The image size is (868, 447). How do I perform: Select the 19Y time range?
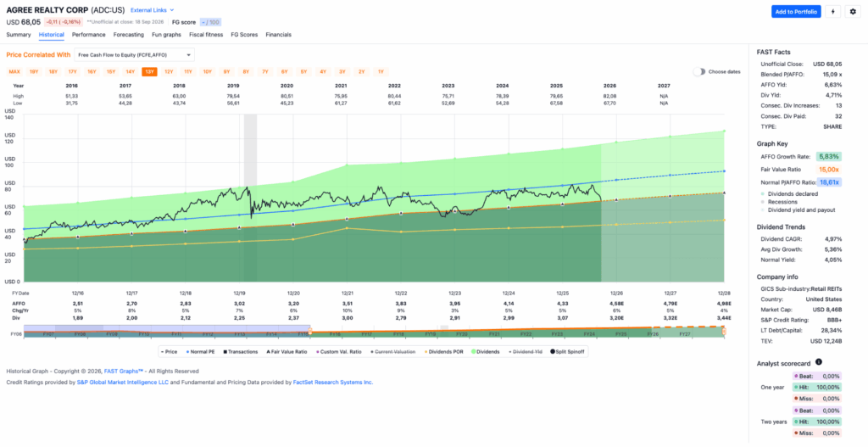coord(34,71)
